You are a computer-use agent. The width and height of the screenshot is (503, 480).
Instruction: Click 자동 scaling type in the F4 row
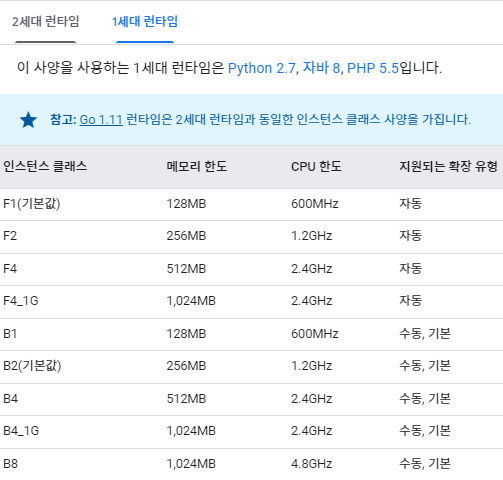click(411, 268)
